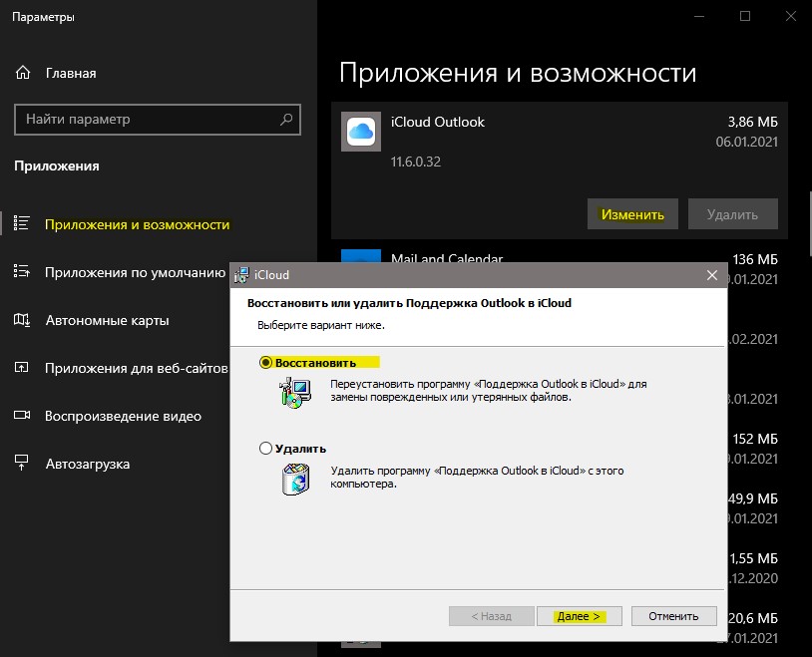Click the recycle bin uninstall icon
812x657 pixels.
[x=295, y=479]
